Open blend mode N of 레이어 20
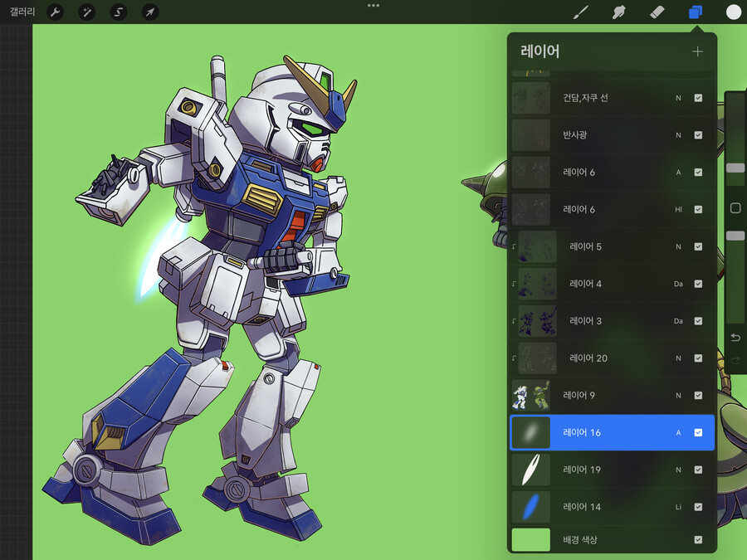 678,358
